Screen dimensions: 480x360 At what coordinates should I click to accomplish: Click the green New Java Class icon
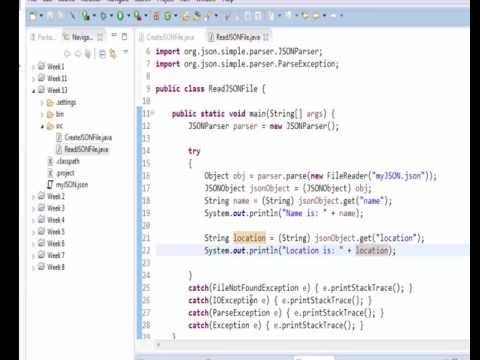[168, 16]
